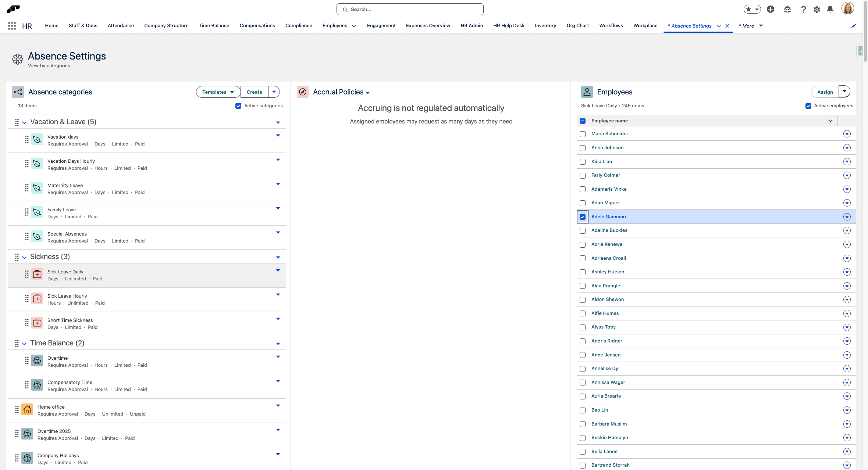Click the Overtime clock icon
This screenshot has width=868, height=470.
[x=37, y=360]
